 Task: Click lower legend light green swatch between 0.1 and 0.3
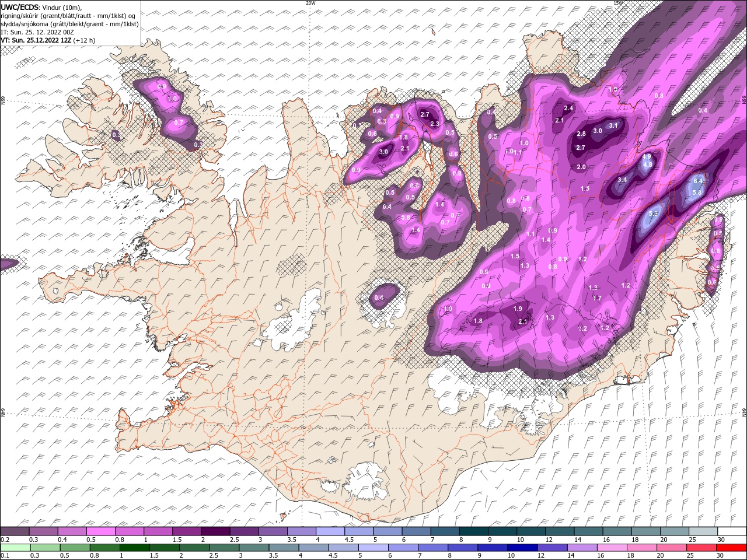point(15,548)
